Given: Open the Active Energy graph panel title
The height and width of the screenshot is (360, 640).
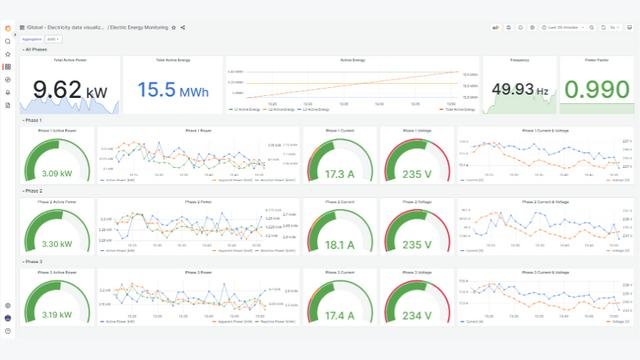Looking at the screenshot, I should [353, 60].
